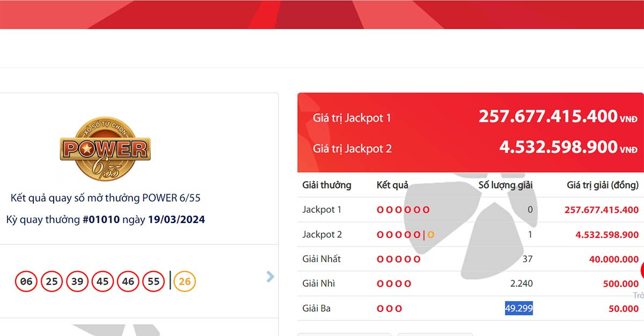The height and width of the screenshot is (336, 644).
Task: Click draw number #01010
Action: point(101,220)
